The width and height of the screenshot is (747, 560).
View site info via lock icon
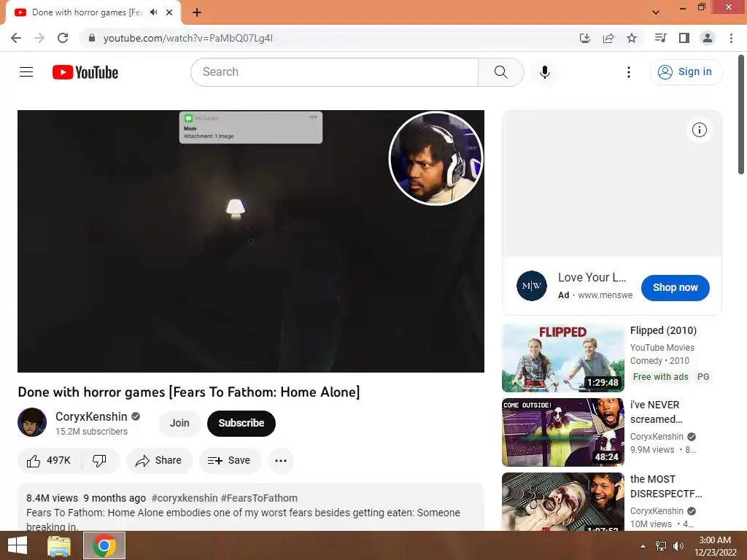[x=92, y=38]
